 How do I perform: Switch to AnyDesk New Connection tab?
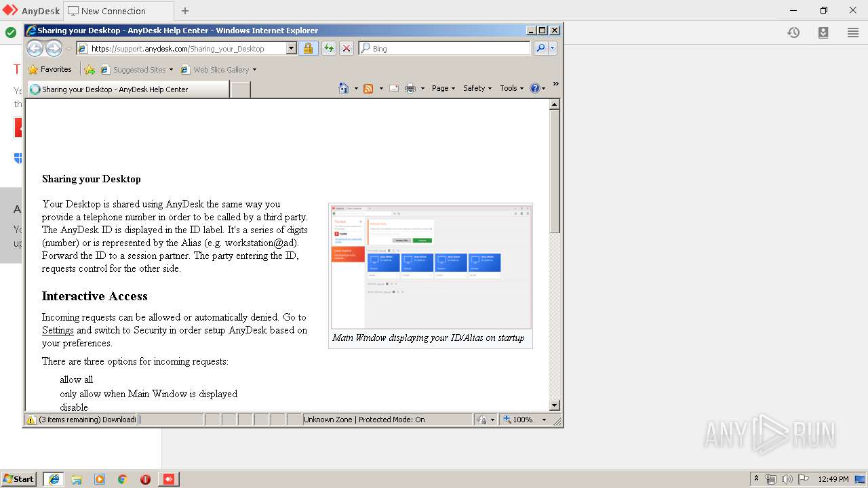pos(119,11)
